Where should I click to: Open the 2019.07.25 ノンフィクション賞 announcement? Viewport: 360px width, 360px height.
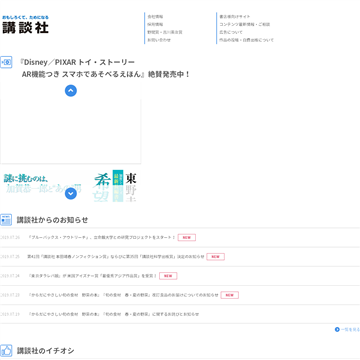click(116, 257)
